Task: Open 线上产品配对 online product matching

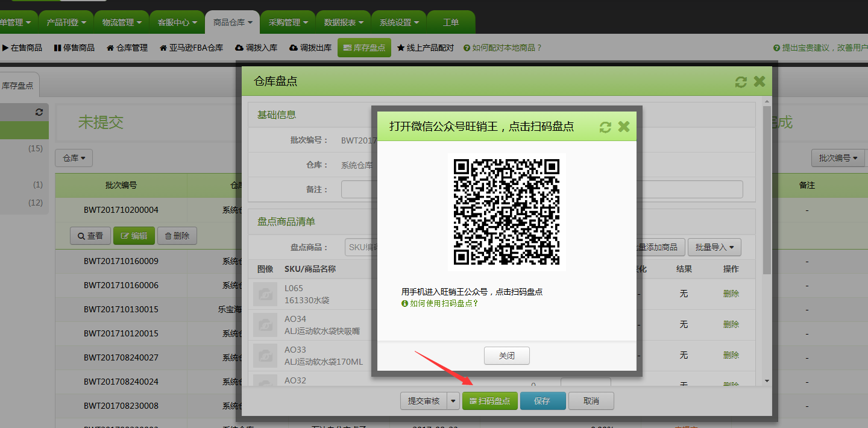Action: 426,48
